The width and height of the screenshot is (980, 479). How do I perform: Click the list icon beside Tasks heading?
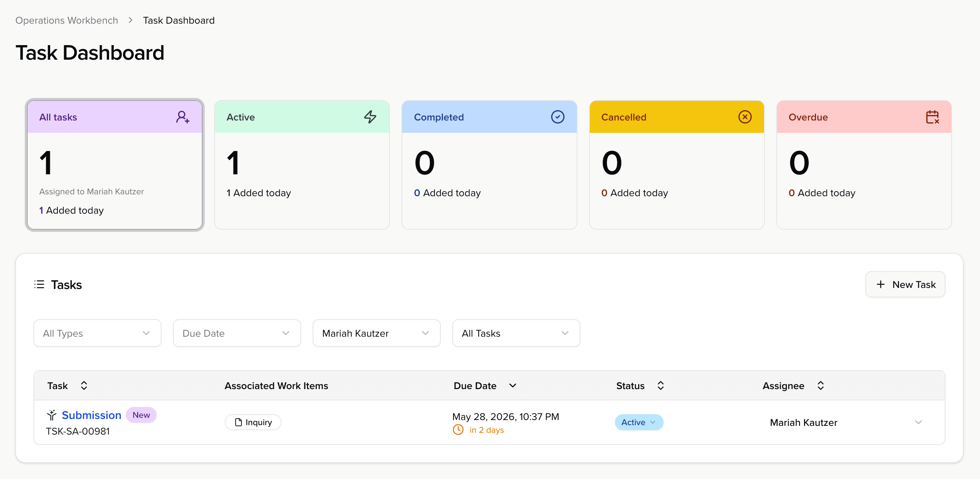pyautogui.click(x=39, y=284)
